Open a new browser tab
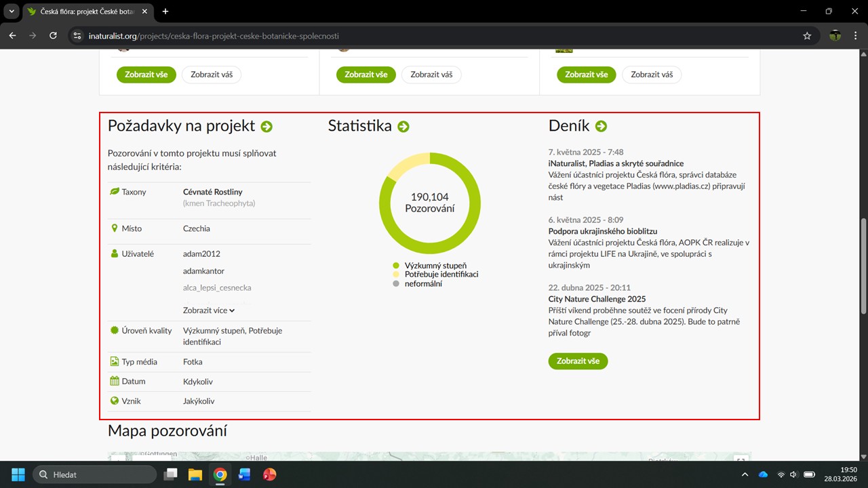The width and height of the screenshot is (868, 488). click(x=165, y=12)
